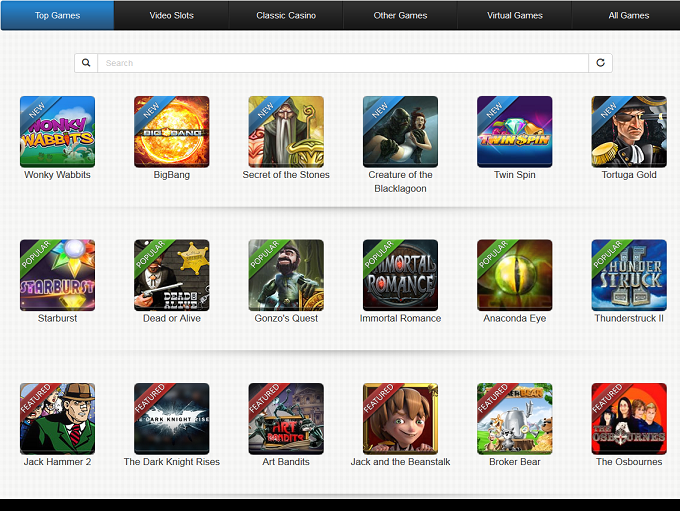The image size is (680, 511).
Task: Click the Twin Spin label
Action: click(x=515, y=175)
